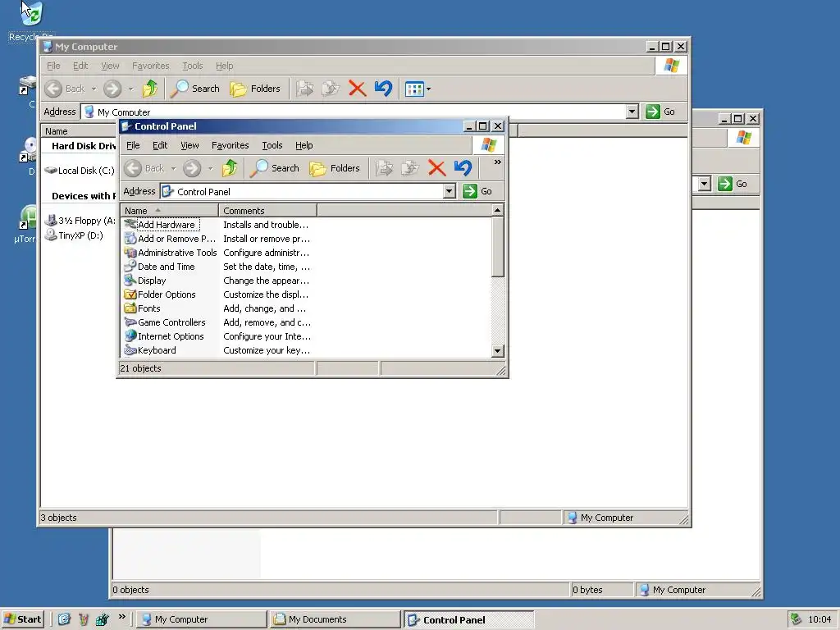Open Internet Options item
This screenshot has width=840, height=630.
[x=164, y=336]
